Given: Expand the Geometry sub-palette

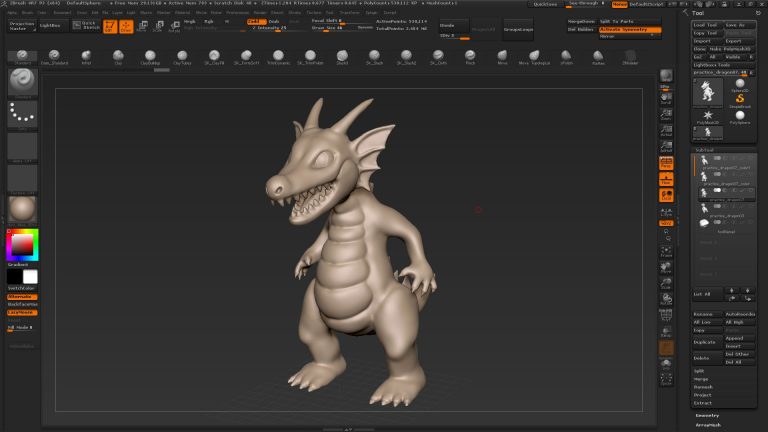Looking at the screenshot, I should 707,415.
